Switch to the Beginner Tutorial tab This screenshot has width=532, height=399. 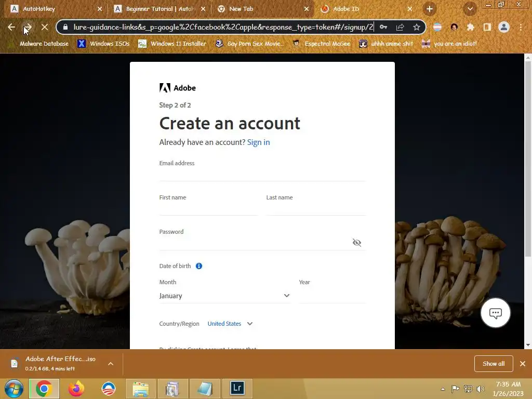click(x=159, y=9)
